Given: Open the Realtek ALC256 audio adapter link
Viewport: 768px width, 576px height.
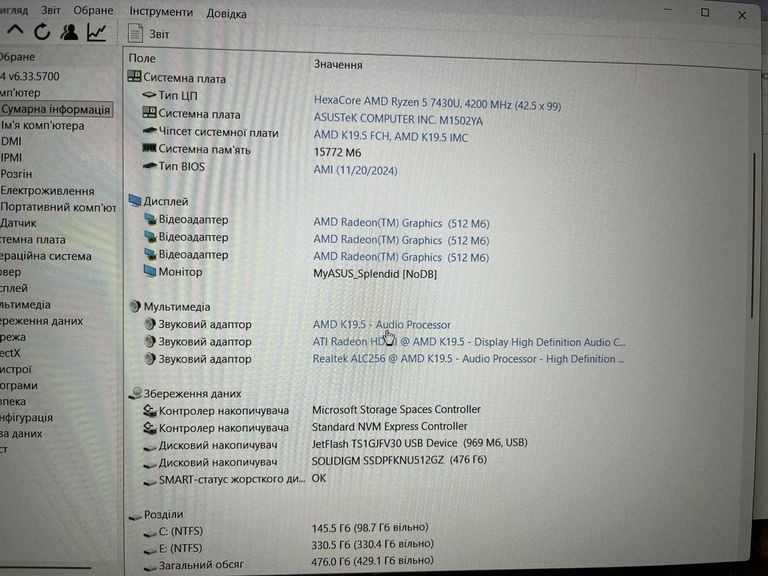Looking at the screenshot, I should 468,359.
